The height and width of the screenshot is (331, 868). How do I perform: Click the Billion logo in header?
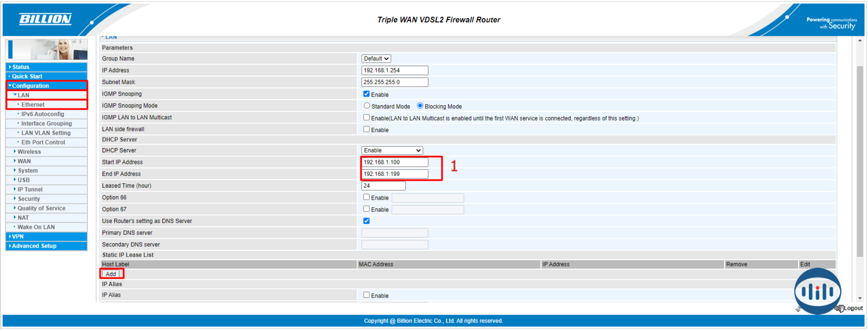click(x=46, y=20)
